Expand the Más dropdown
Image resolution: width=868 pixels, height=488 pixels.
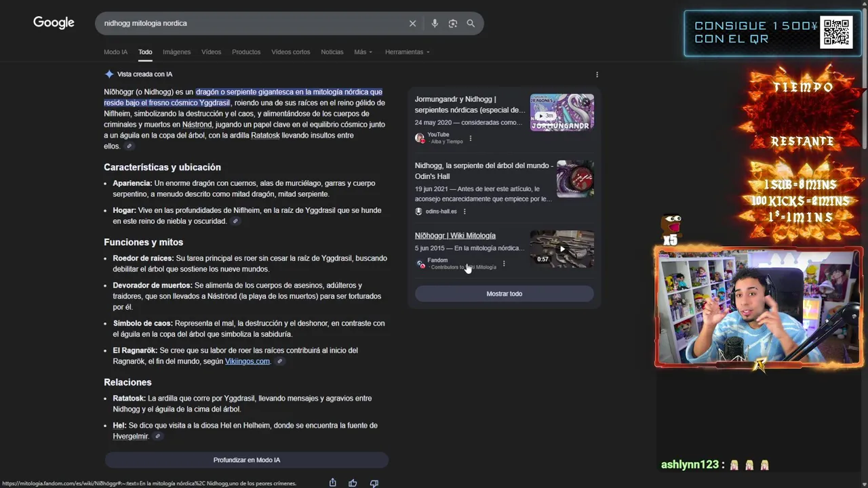(x=363, y=52)
